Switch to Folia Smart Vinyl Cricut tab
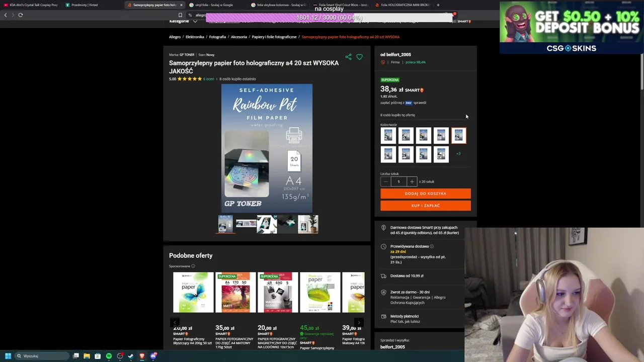644x362 pixels. (x=340, y=5)
